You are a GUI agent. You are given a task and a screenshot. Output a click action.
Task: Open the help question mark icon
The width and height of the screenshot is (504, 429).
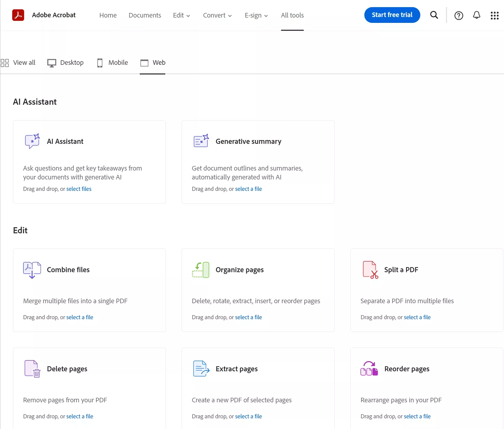[458, 16]
